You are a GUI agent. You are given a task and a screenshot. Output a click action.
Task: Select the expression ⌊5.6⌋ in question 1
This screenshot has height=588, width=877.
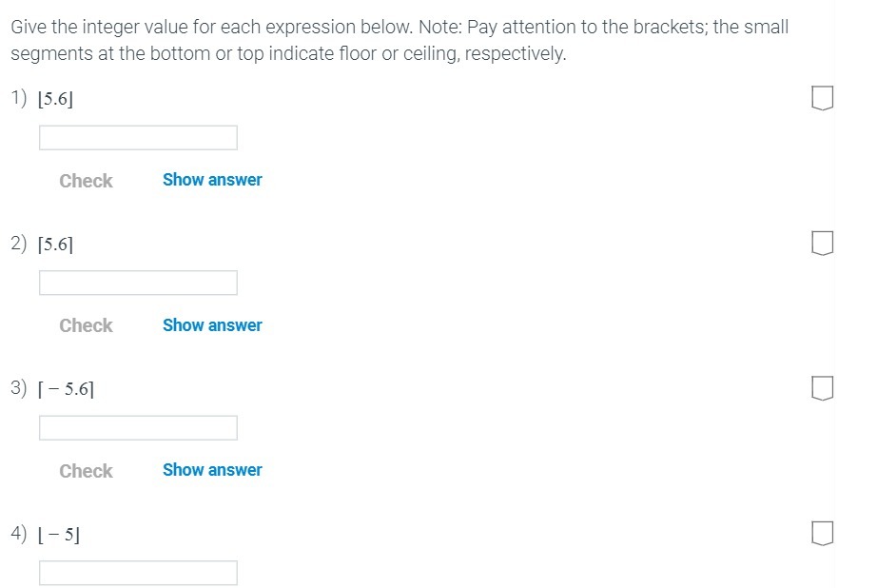click(x=54, y=97)
